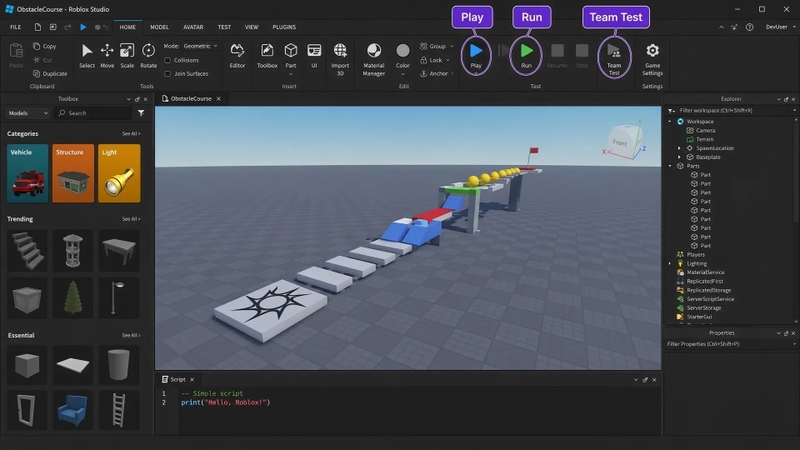Viewport: 800px width, 450px height.
Task: Select the stairs model thumbnail in Trending
Action: (27, 250)
